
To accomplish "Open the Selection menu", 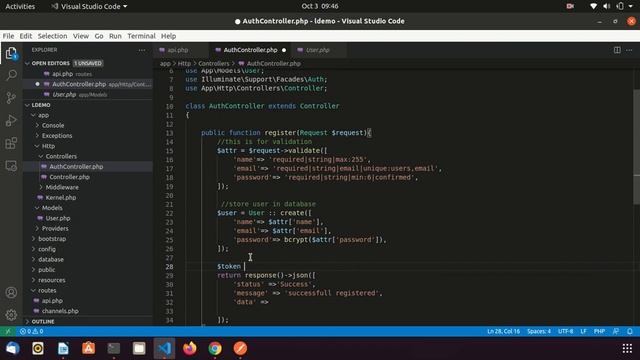I will click(52, 36).
